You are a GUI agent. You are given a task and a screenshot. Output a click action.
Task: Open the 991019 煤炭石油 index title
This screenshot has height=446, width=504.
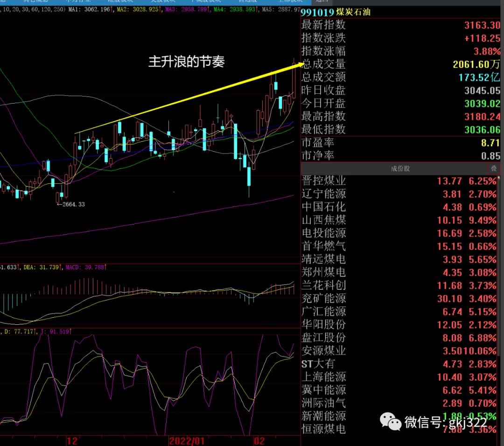[336, 12]
